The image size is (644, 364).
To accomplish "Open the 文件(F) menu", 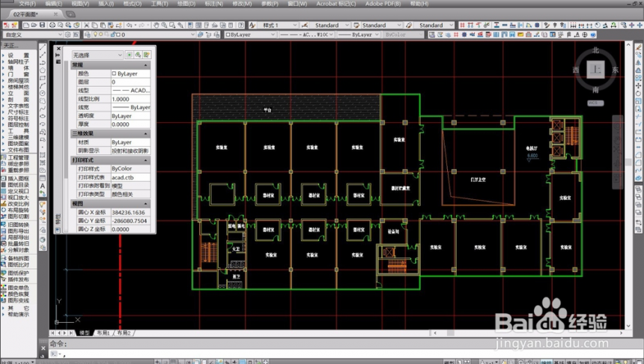I will tap(27, 4).
